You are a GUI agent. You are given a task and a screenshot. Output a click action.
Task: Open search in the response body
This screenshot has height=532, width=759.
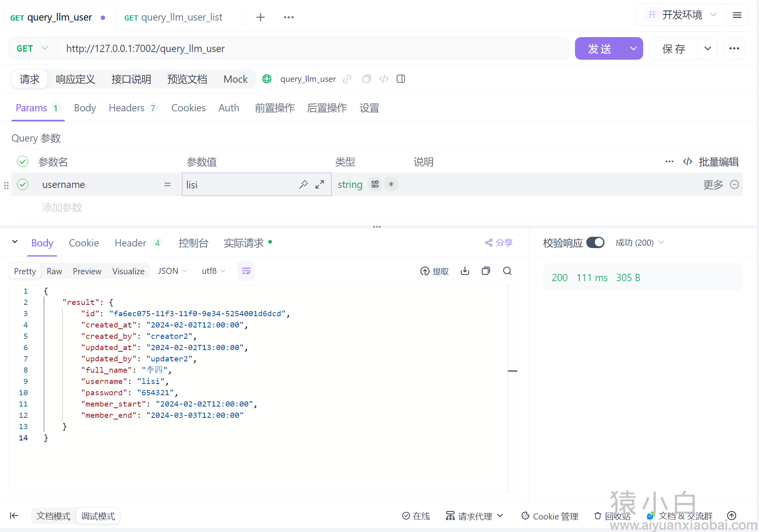[507, 271]
